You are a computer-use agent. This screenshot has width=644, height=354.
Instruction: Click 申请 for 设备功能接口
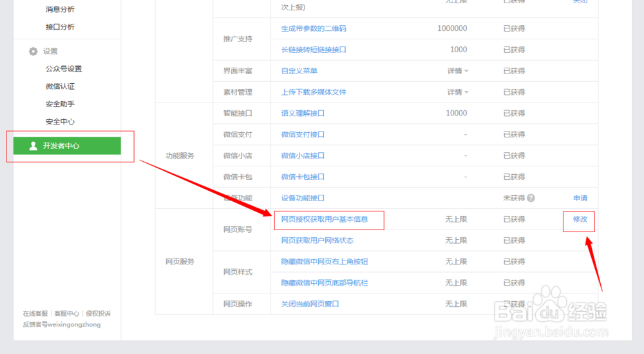[580, 198]
